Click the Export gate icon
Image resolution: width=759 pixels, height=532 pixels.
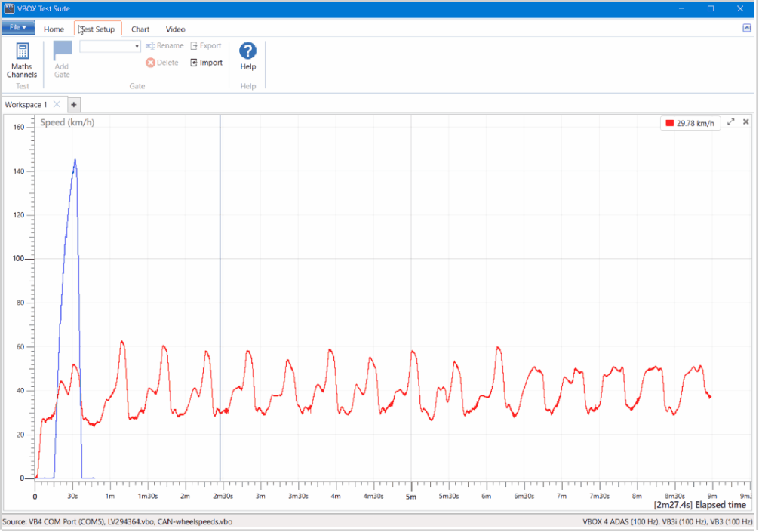194,46
